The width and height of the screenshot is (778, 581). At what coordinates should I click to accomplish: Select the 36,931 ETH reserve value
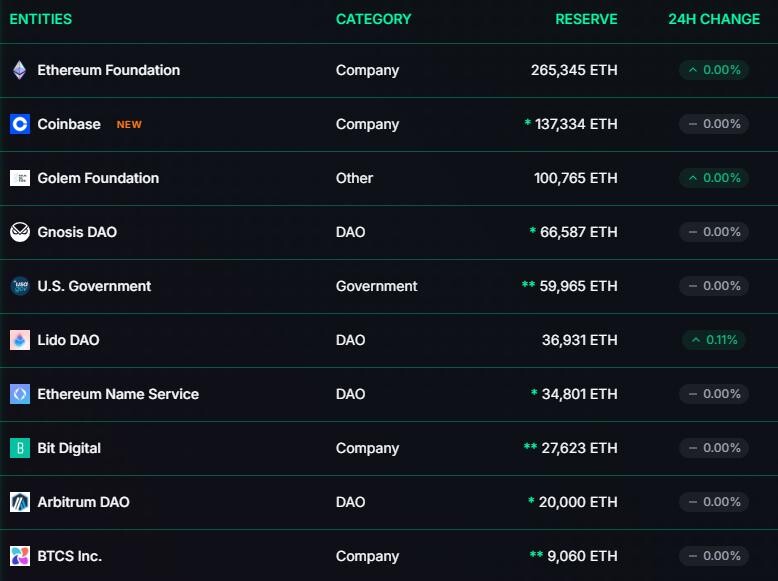click(580, 340)
